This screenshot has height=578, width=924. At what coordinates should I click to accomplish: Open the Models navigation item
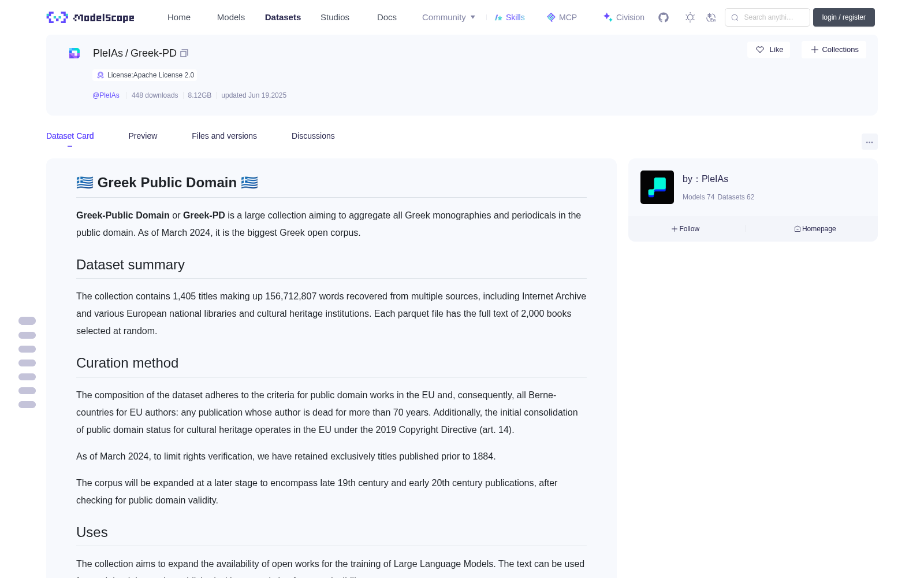[231, 17]
